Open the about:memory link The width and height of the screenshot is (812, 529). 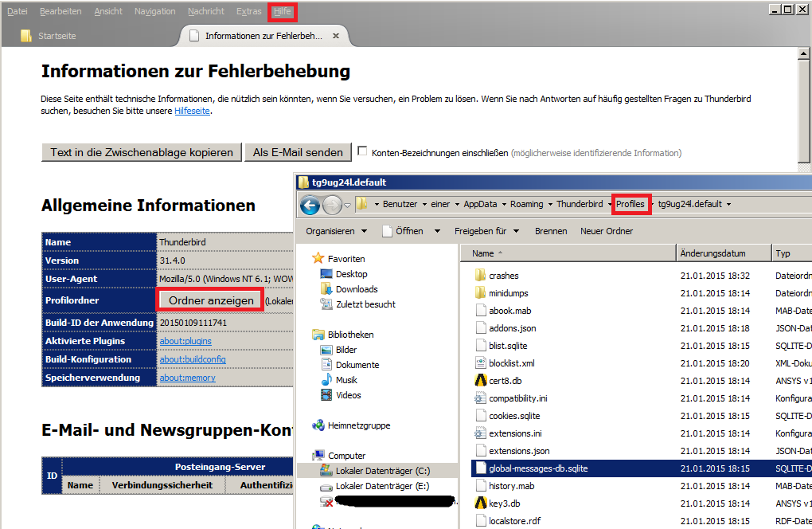pos(187,378)
